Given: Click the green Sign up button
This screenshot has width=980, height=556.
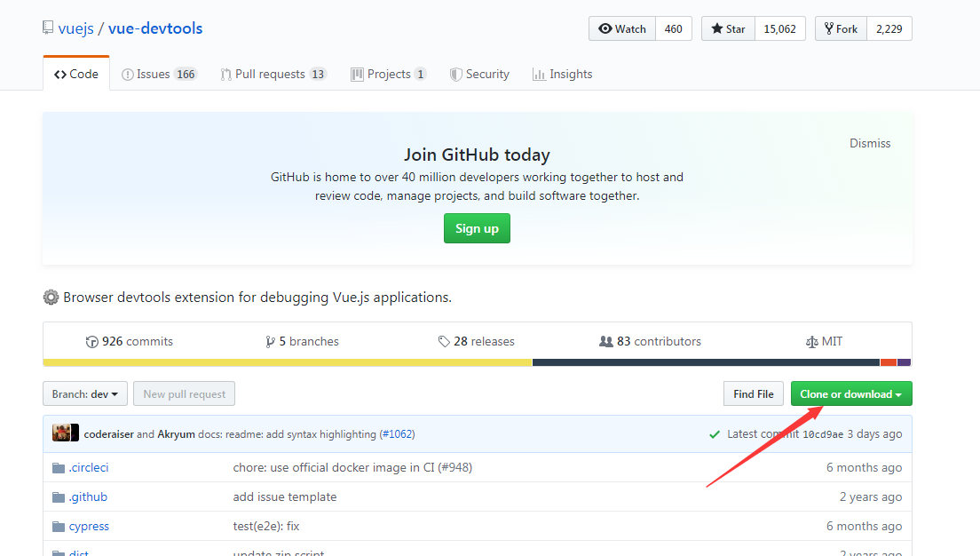Looking at the screenshot, I should tap(477, 228).
